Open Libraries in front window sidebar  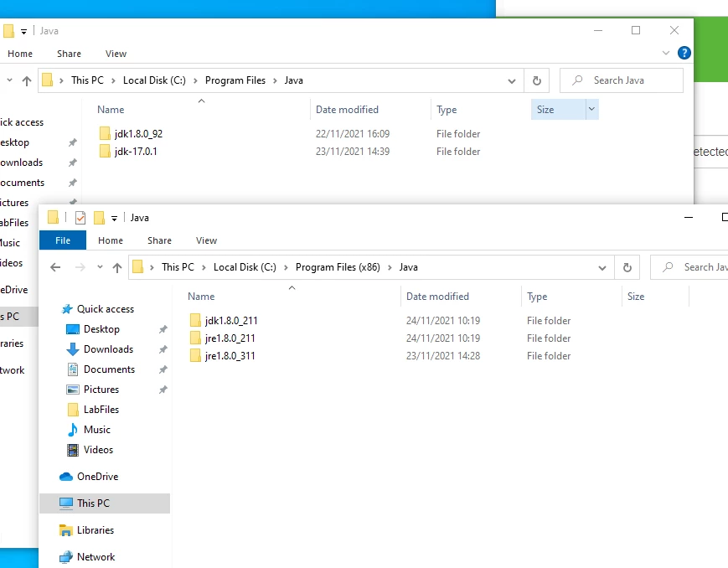[96, 530]
